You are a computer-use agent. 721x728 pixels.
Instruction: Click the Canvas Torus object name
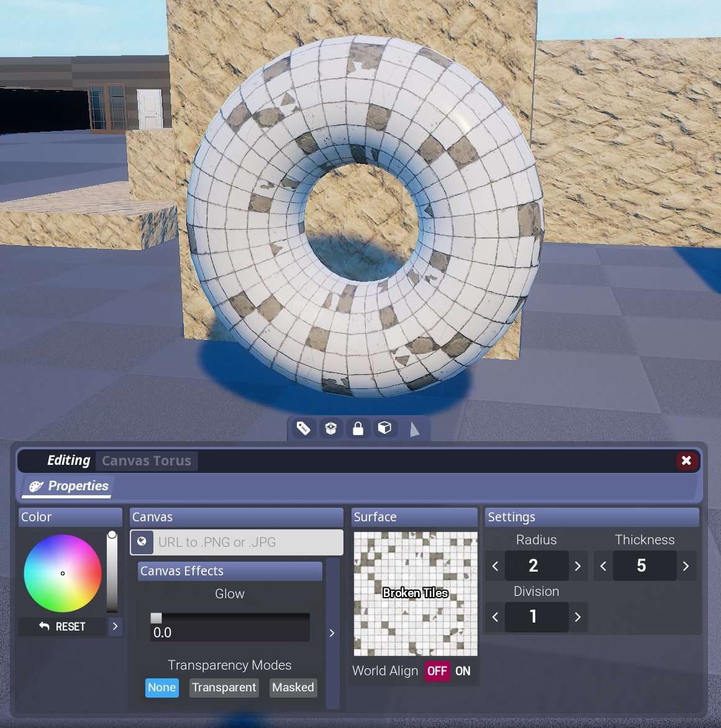(147, 461)
